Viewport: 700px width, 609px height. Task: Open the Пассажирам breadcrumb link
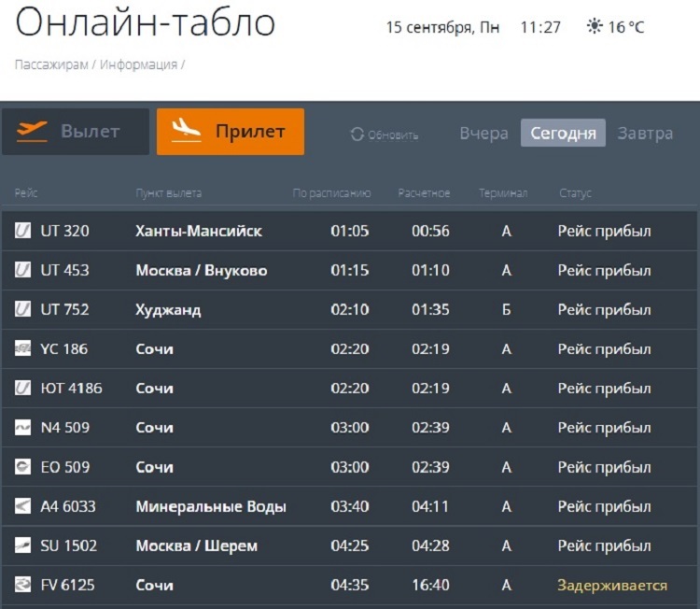point(51,64)
